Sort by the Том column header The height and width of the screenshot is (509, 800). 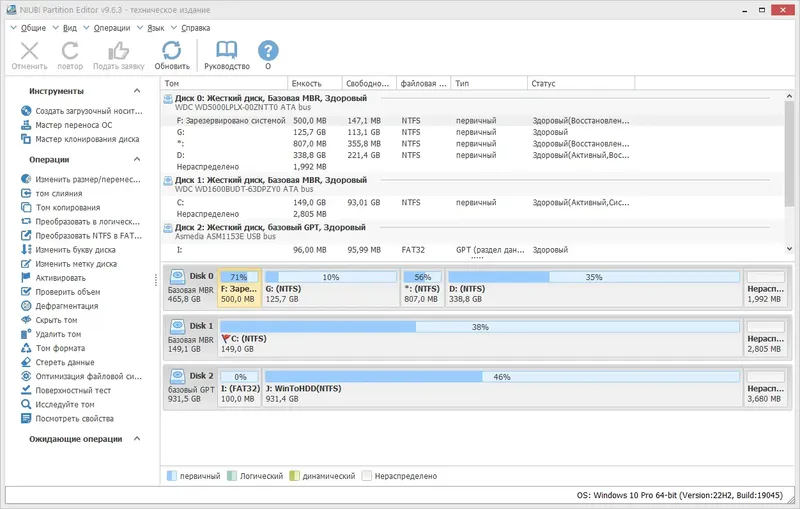pos(224,83)
